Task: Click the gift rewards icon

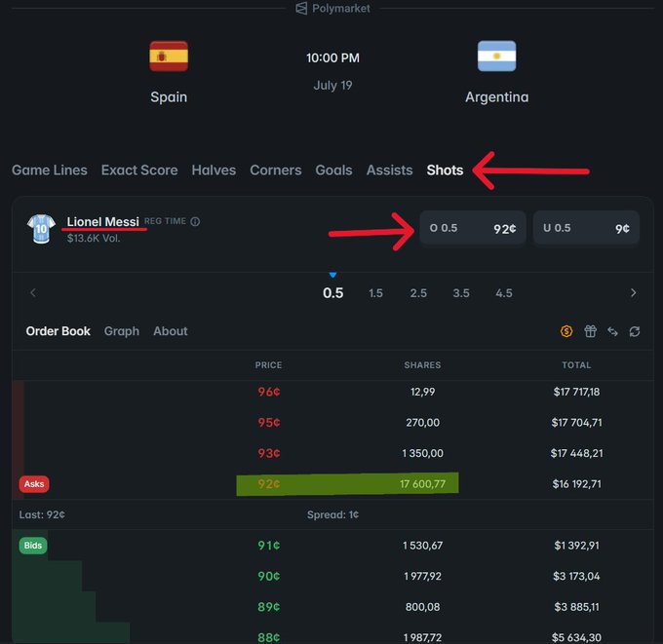Action: click(590, 331)
